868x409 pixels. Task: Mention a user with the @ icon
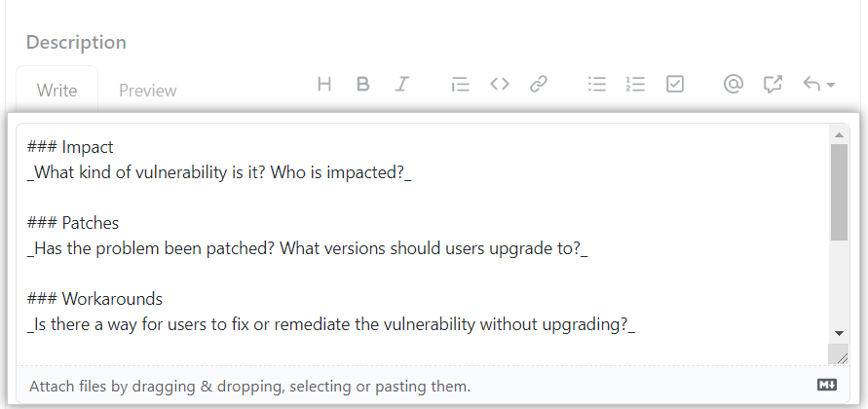point(734,85)
